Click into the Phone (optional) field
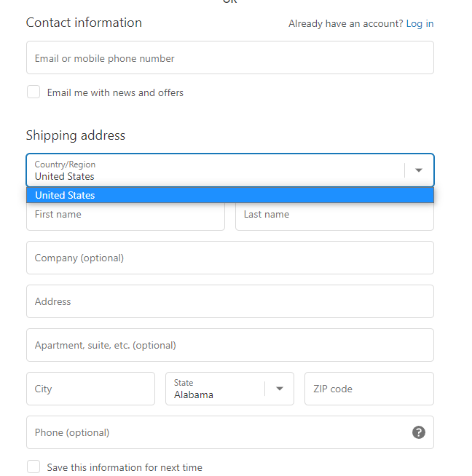The image size is (472, 476). [x=215, y=432]
